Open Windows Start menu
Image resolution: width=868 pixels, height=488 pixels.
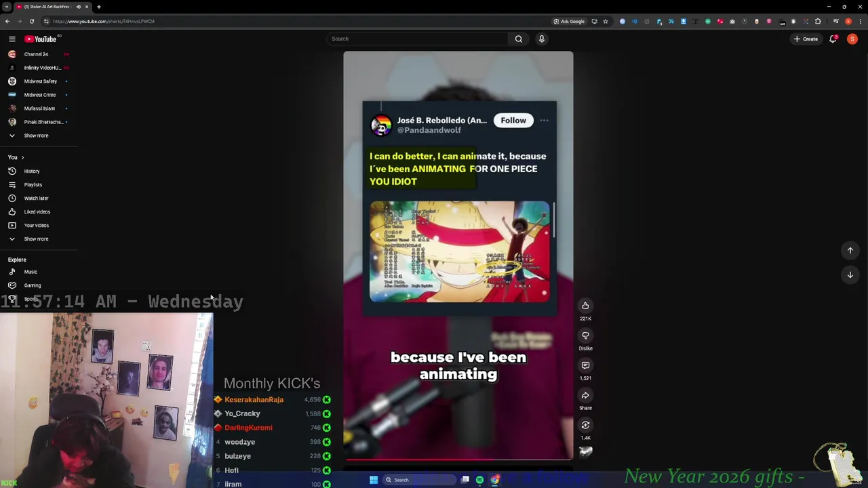click(373, 480)
